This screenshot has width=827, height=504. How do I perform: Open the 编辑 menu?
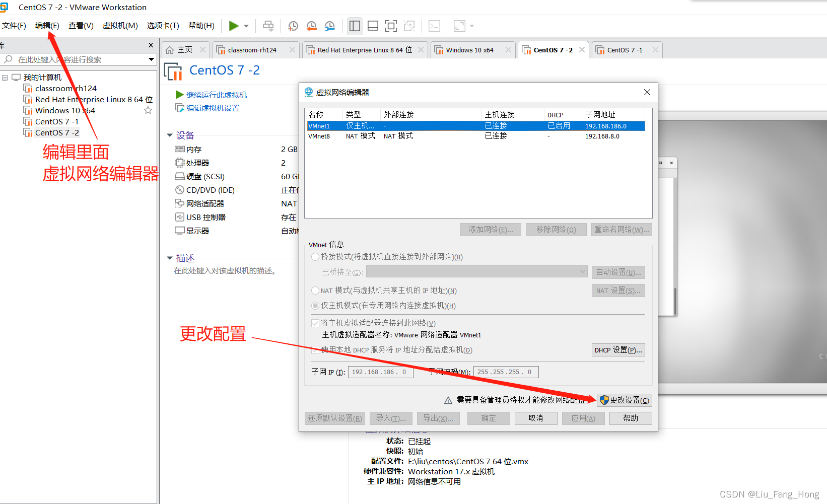tap(47, 26)
